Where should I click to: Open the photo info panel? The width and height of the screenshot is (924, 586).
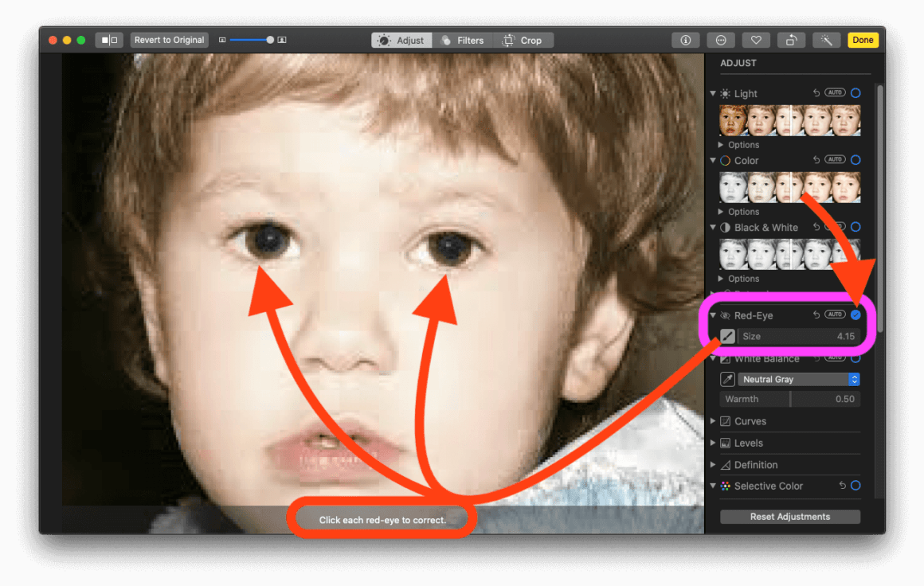[x=685, y=40]
